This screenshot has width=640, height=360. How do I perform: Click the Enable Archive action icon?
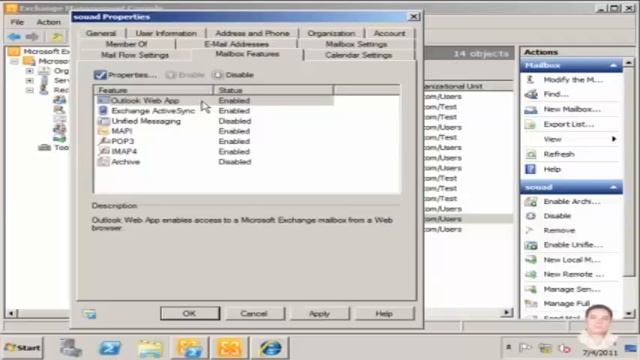[531, 201]
